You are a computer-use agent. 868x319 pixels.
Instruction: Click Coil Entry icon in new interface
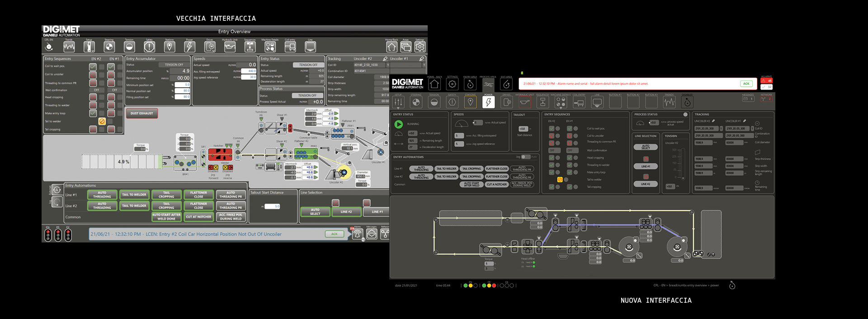click(x=579, y=103)
